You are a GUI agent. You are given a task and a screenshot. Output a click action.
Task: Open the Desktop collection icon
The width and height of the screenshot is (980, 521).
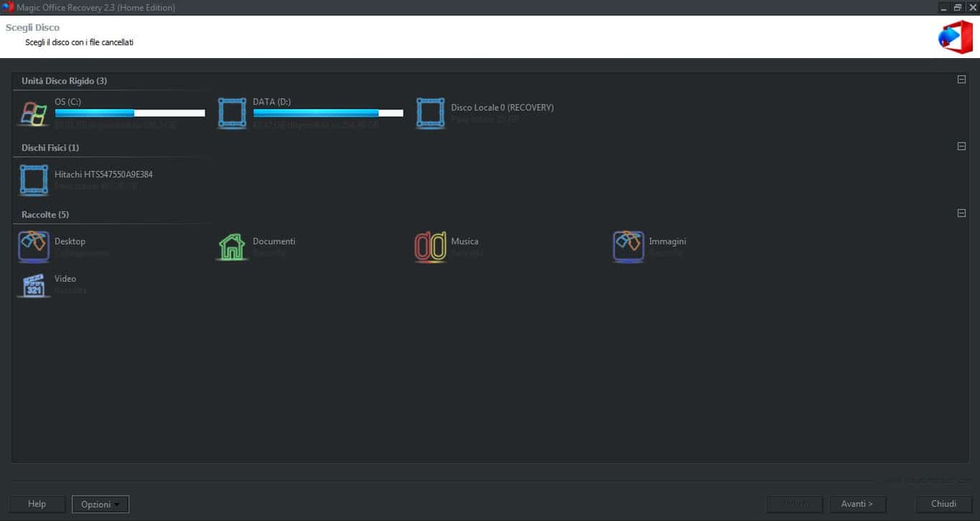[34, 247]
